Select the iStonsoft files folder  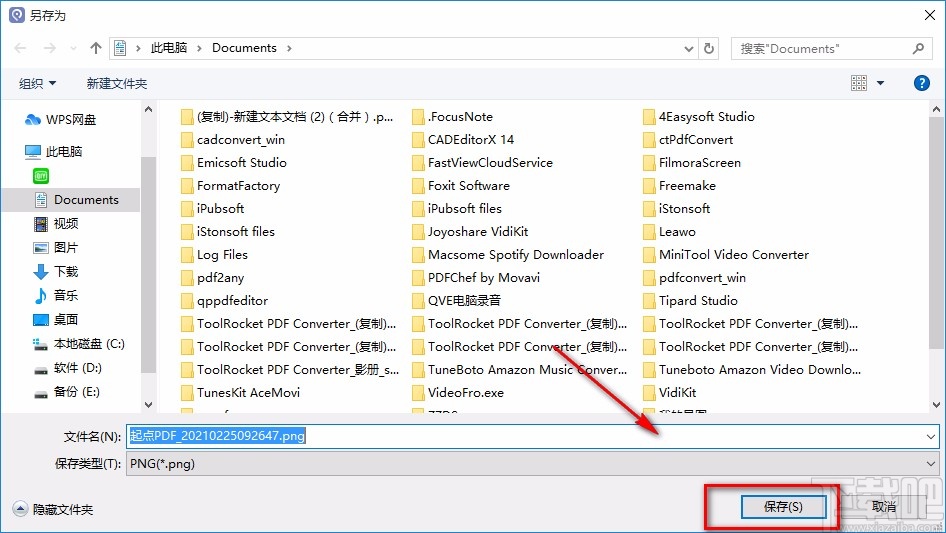pyautogui.click(x=228, y=231)
